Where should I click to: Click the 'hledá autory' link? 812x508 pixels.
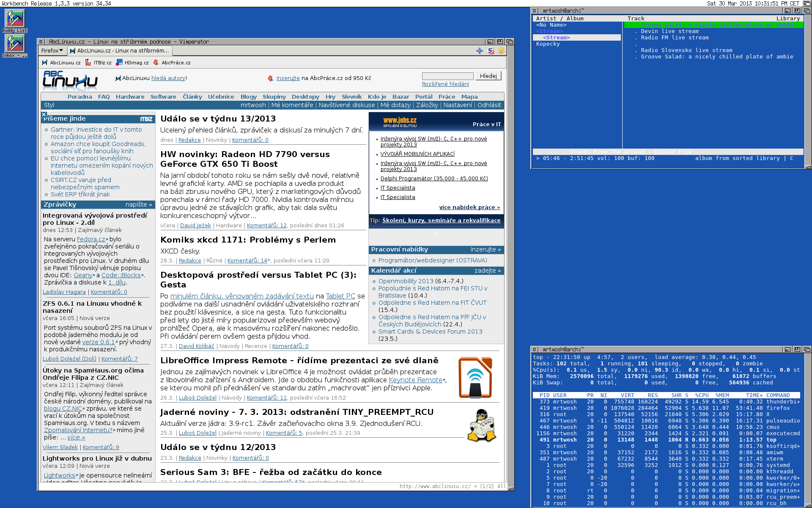point(168,78)
